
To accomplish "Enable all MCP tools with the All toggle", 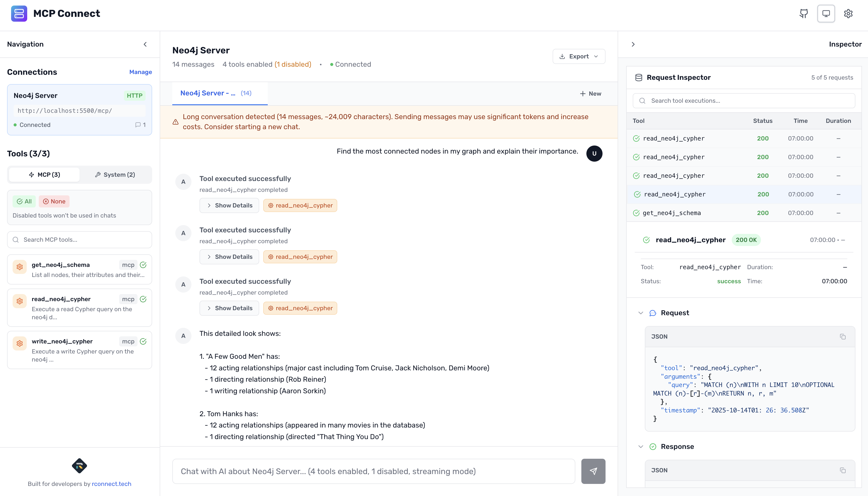I will pos(24,201).
